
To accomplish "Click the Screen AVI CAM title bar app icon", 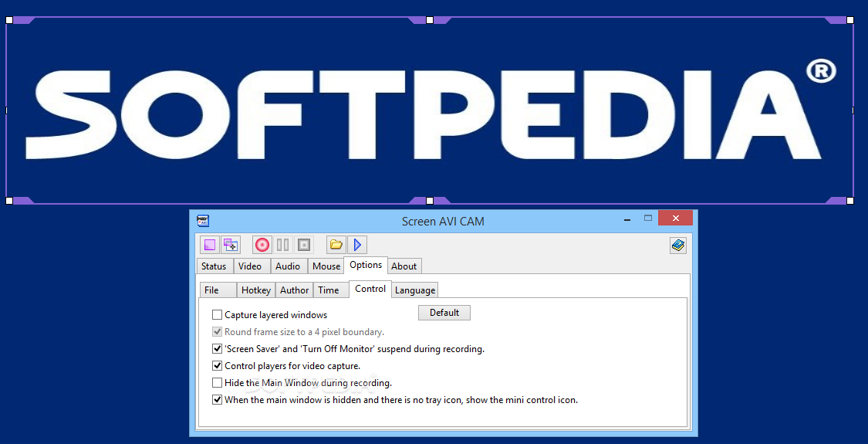I will pyautogui.click(x=203, y=221).
